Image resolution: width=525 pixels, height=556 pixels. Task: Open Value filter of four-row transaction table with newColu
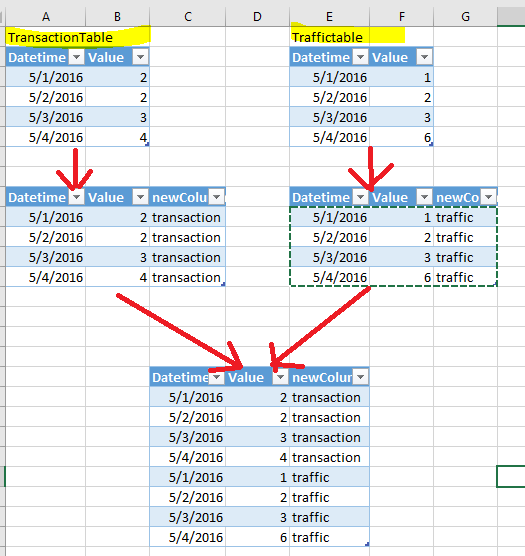pyautogui.click(x=140, y=197)
